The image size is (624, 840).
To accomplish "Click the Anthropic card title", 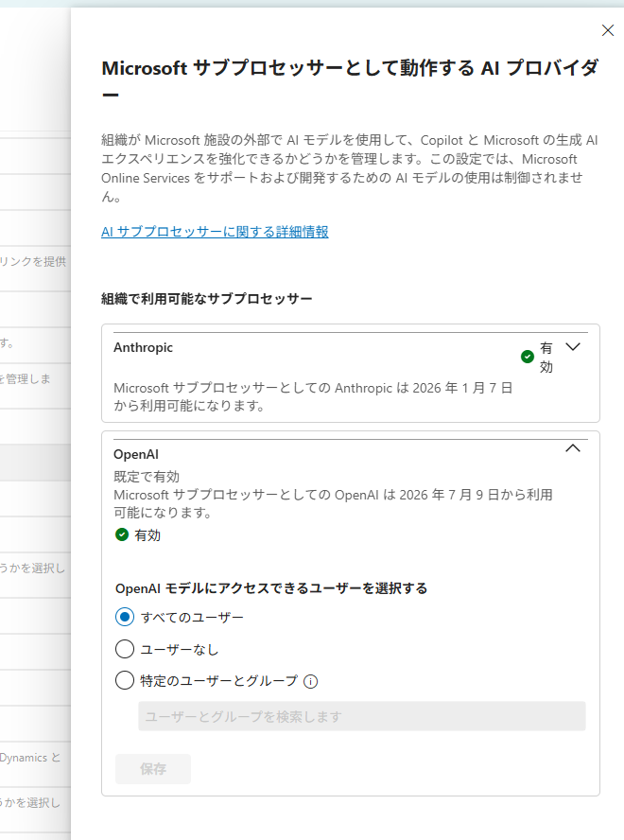I will (143, 348).
